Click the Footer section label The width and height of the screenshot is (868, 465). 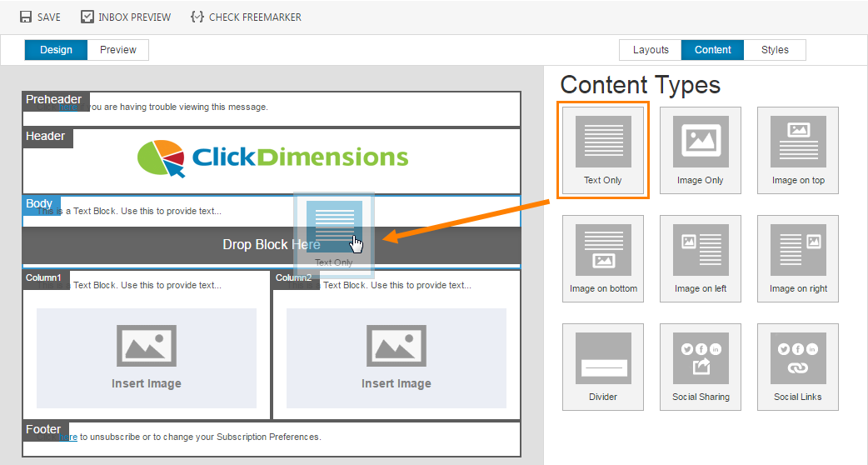coord(43,429)
